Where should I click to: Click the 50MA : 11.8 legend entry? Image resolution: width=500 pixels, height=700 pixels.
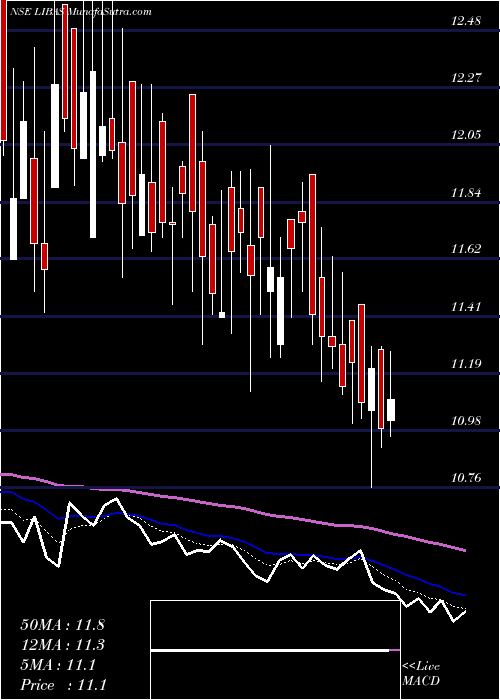point(62,625)
